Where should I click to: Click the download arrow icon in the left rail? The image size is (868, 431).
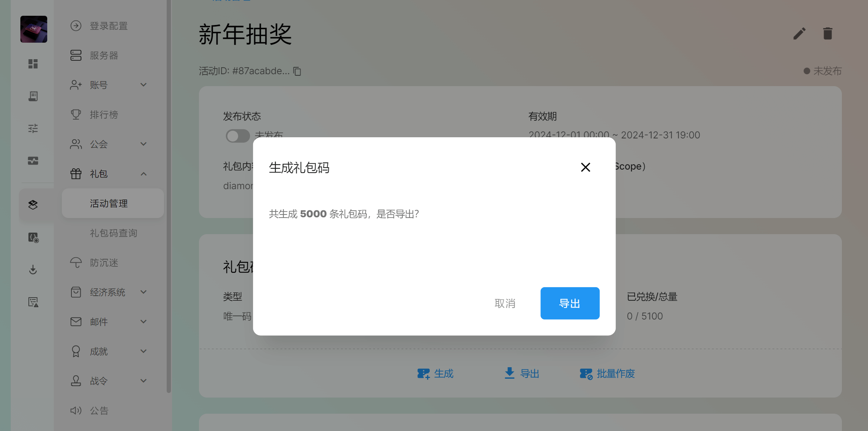pyautogui.click(x=33, y=270)
